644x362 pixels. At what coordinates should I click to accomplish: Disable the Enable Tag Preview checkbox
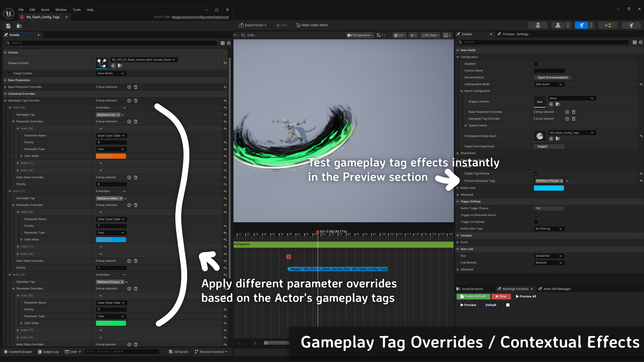536,173
